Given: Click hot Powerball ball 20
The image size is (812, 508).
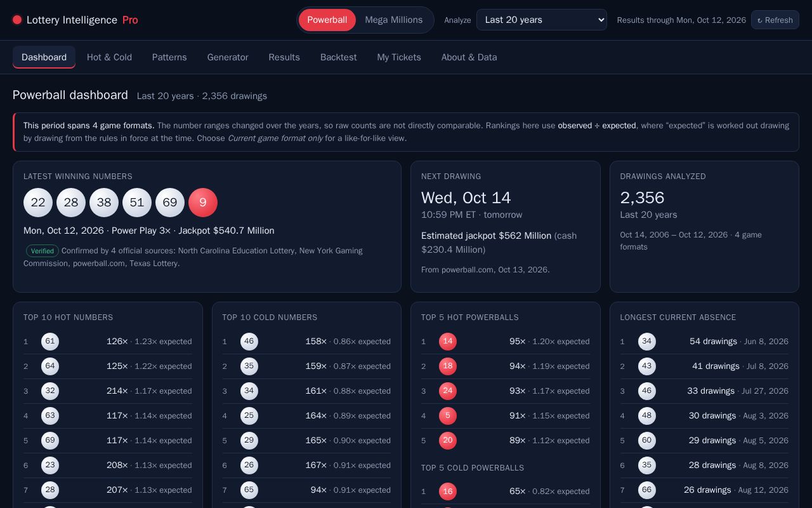Looking at the screenshot, I should (x=448, y=441).
